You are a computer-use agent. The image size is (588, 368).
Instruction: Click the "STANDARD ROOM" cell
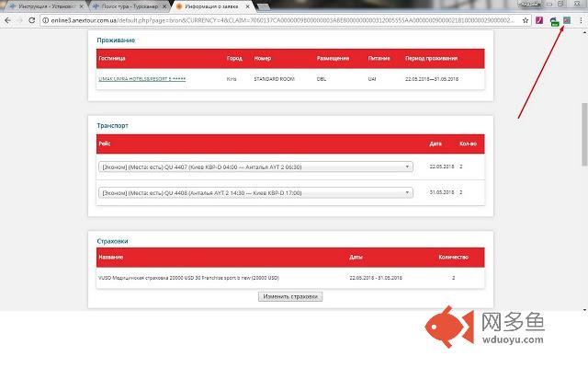coord(274,79)
